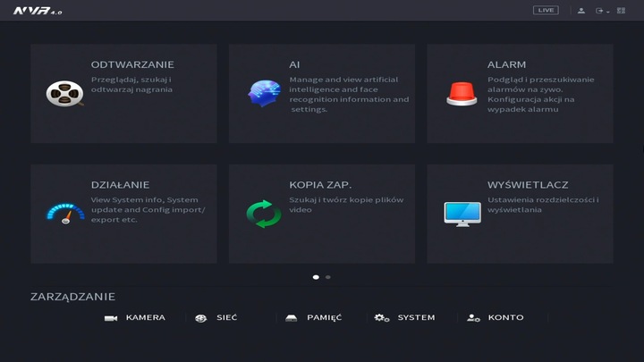Open KAMERA management section

tap(135, 317)
